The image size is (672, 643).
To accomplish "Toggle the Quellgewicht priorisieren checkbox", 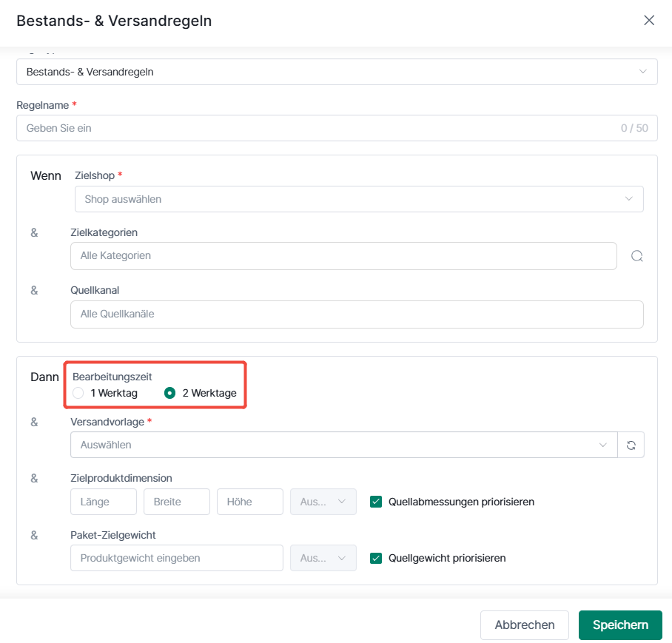I will click(x=376, y=558).
